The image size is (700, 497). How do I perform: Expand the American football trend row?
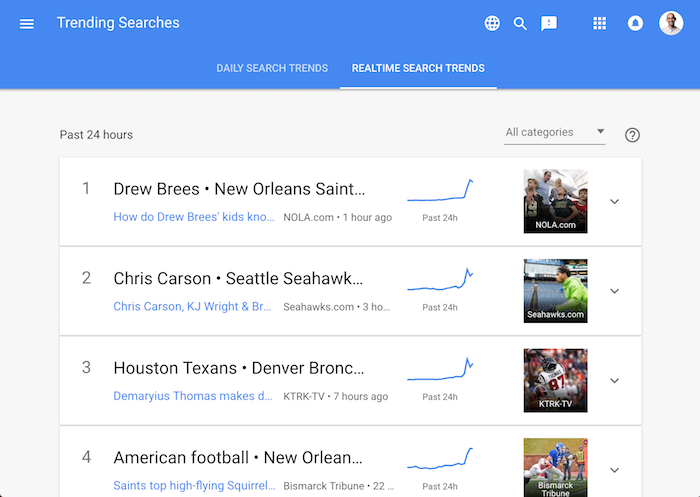tap(615, 470)
